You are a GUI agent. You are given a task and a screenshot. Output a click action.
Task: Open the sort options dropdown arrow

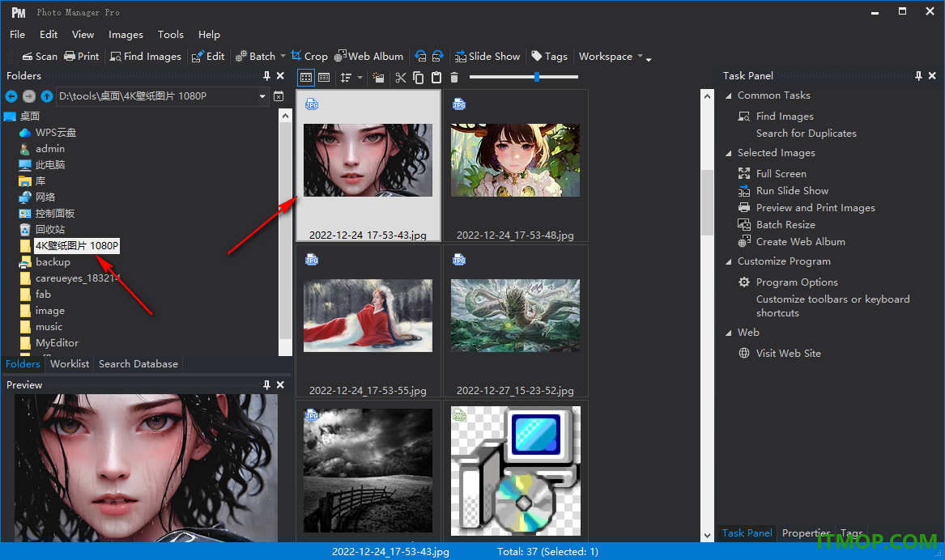coord(360,77)
